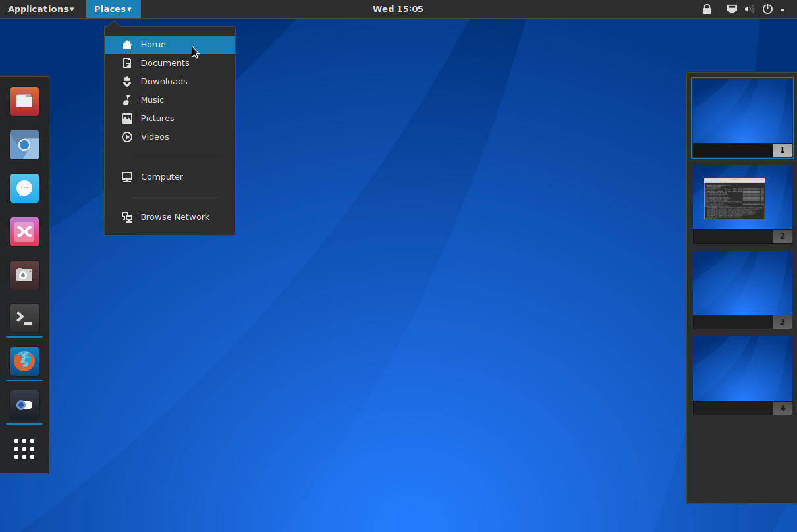Open the Files app from the dock
The width and height of the screenshot is (797, 532).
pyautogui.click(x=24, y=101)
